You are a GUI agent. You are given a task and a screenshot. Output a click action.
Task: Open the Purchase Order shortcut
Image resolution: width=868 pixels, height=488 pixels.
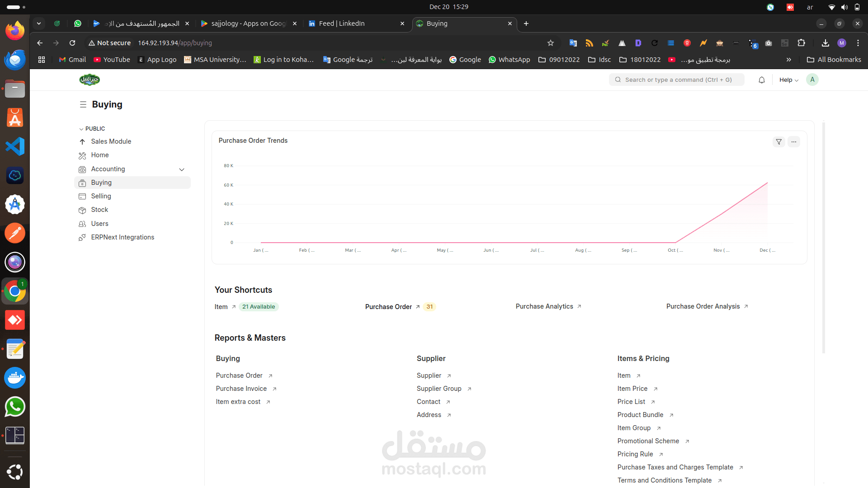[x=388, y=307]
